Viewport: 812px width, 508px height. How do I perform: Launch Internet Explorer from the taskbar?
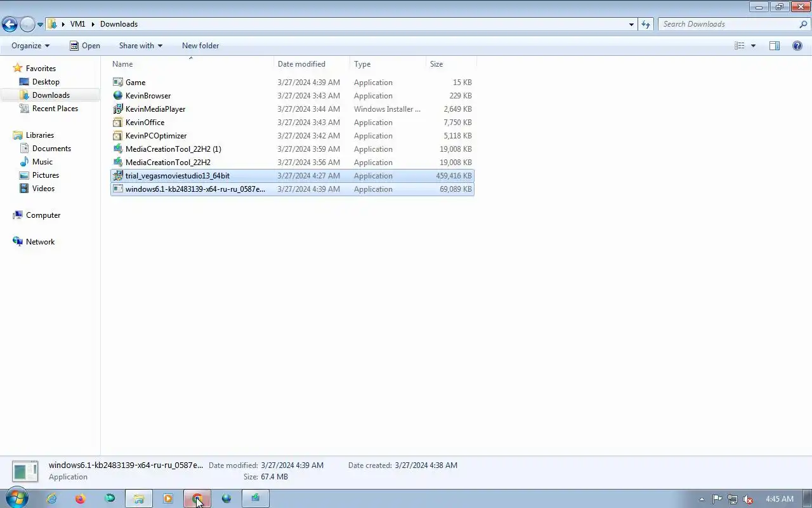point(51,499)
